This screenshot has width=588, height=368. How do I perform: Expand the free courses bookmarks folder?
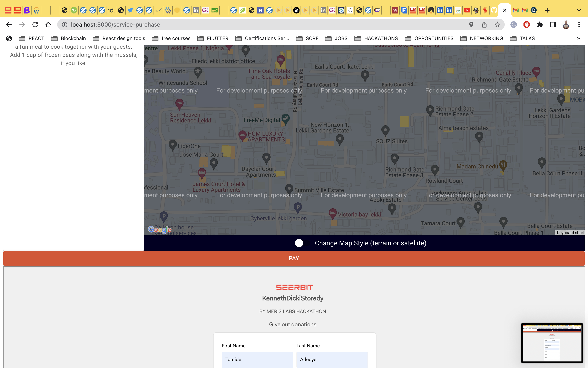[x=171, y=38]
